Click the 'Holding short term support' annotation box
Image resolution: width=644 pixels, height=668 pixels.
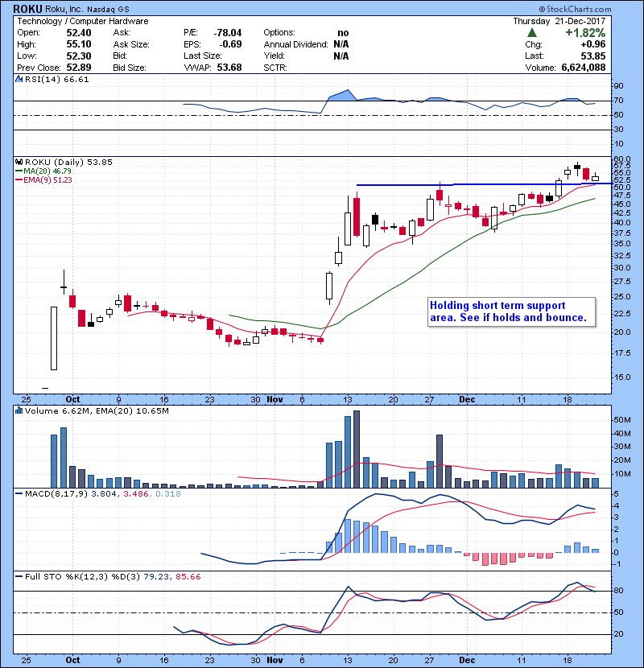click(x=511, y=311)
